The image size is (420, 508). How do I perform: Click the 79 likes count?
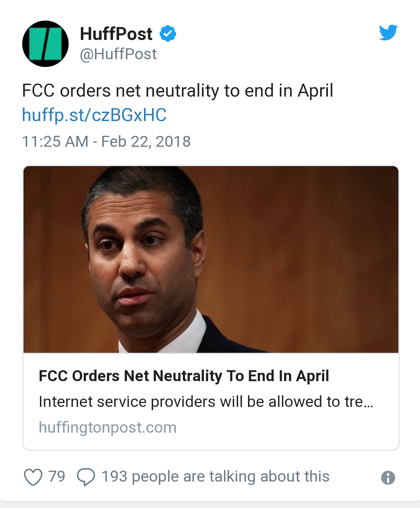tap(57, 476)
